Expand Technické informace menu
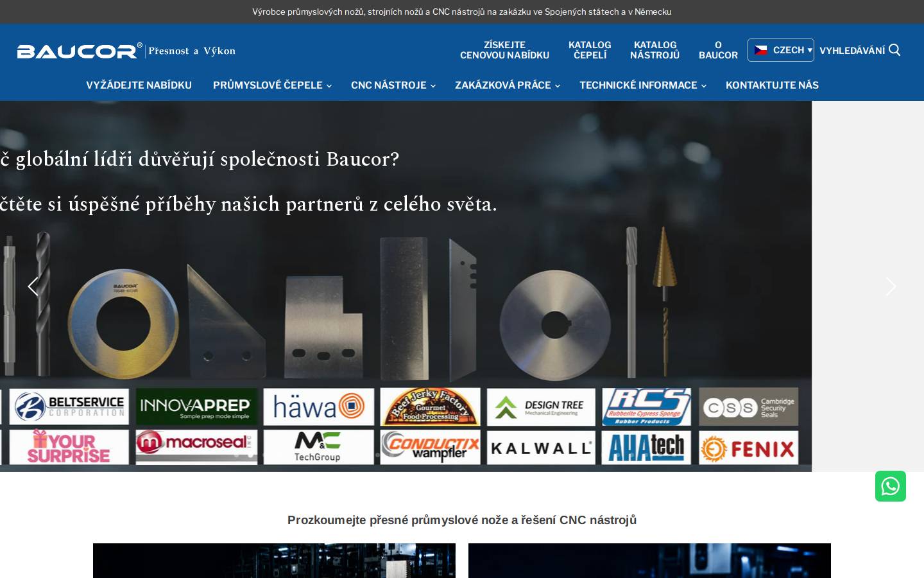The width and height of the screenshot is (924, 578). click(642, 85)
